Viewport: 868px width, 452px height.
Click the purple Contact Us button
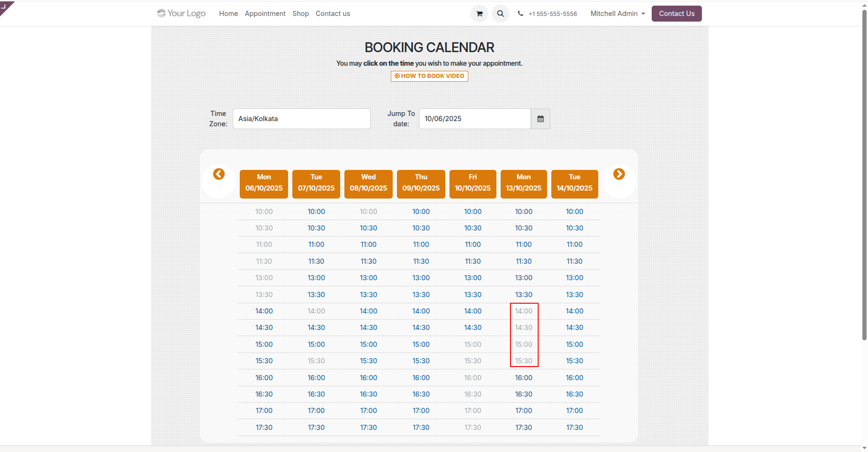677,14
